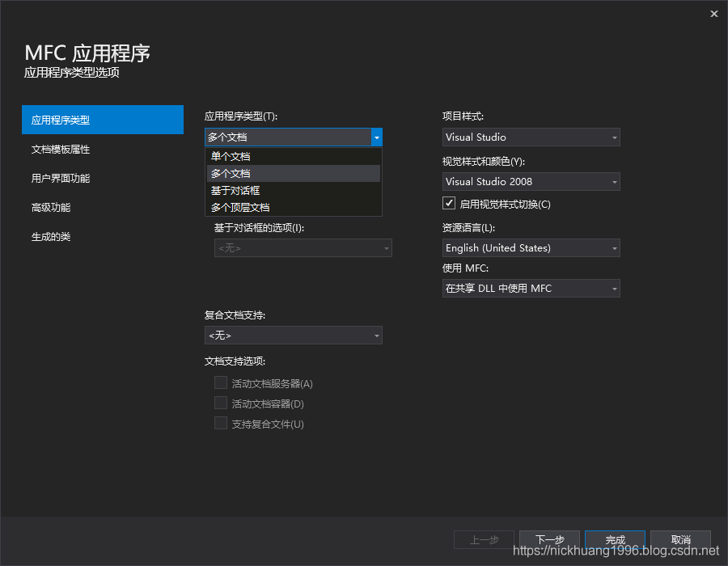Open the 文档模板属性 sidebar page
Image resolution: width=728 pixels, height=566 pixels.
pyautogui.click(x=103, y=150)
